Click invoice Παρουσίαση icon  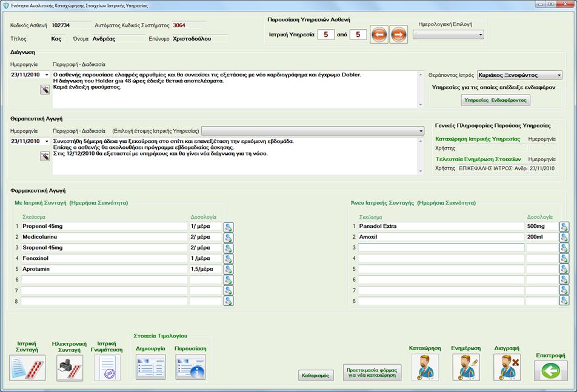[190, 367]
